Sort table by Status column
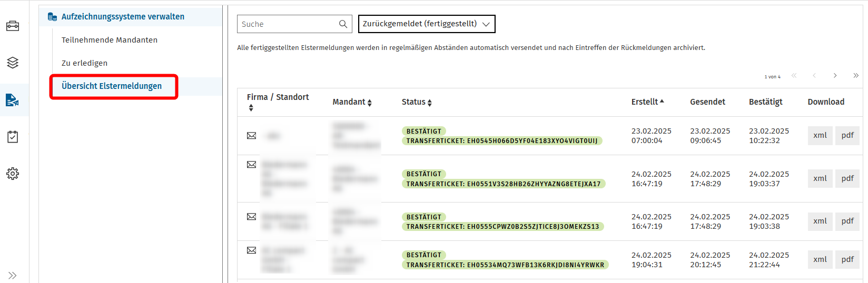This screenshot has height=283, width=868. [417, 102]
